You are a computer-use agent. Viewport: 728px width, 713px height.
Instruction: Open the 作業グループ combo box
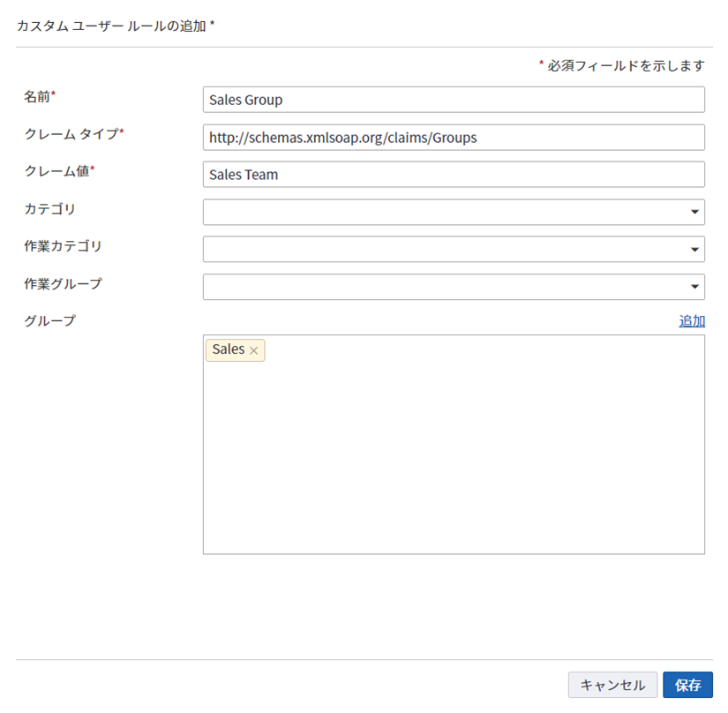pyautogui.click(x=453, y=287)
